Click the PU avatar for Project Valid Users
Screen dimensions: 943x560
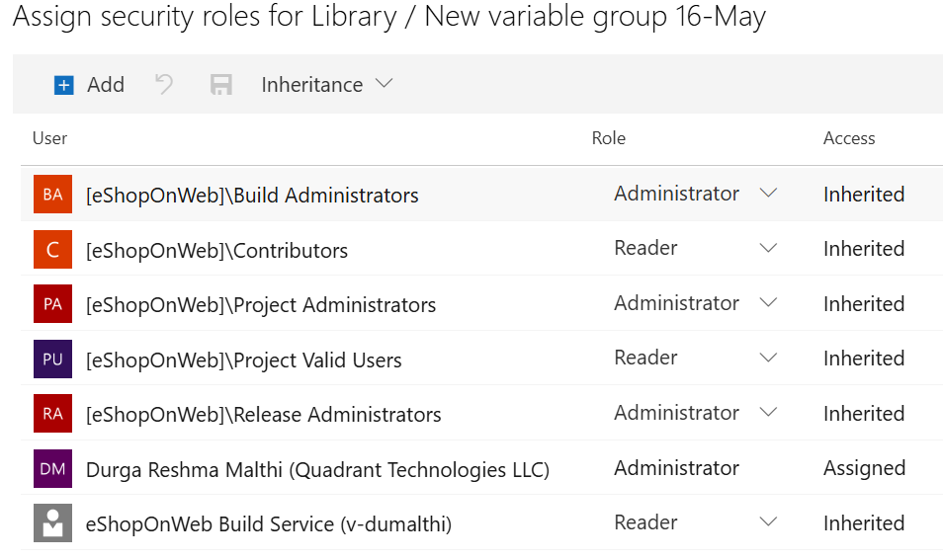click(52, 360)
